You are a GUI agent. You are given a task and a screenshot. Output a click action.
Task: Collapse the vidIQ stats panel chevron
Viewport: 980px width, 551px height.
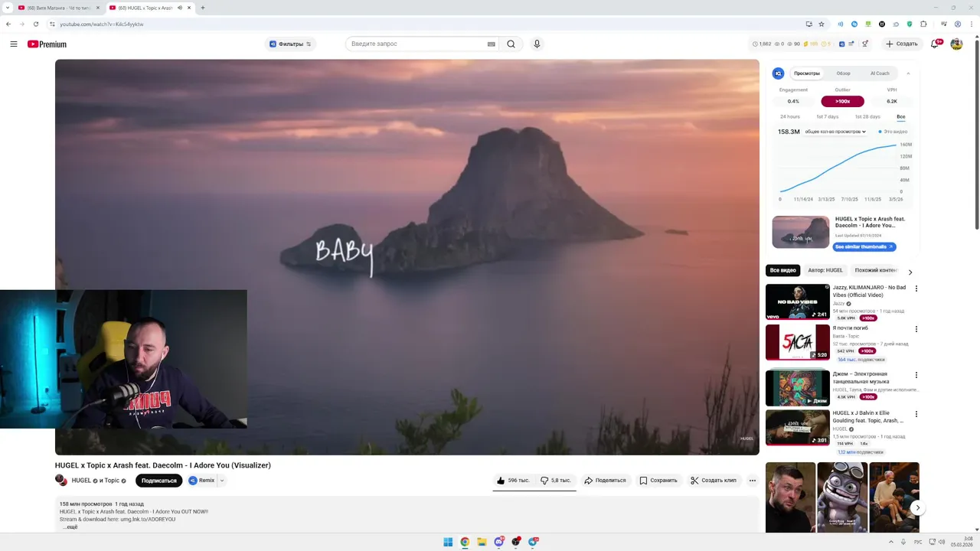pos(908,73)
